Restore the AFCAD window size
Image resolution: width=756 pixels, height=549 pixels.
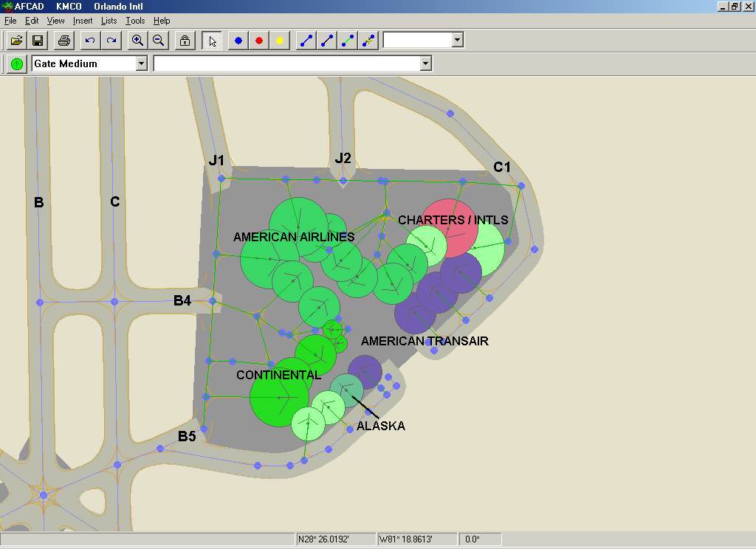(x=735, y=6)
